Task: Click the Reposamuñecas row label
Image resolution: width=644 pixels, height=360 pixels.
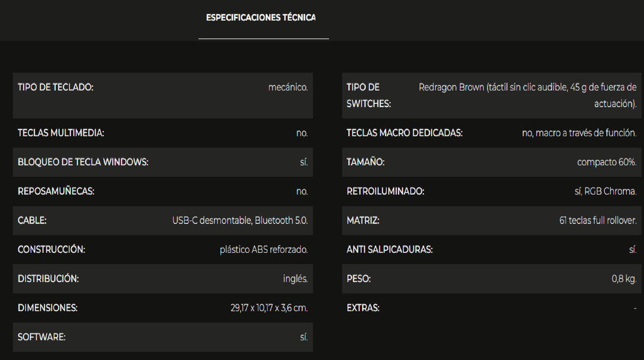Action: pyautogui.click(x=56, y=191)
